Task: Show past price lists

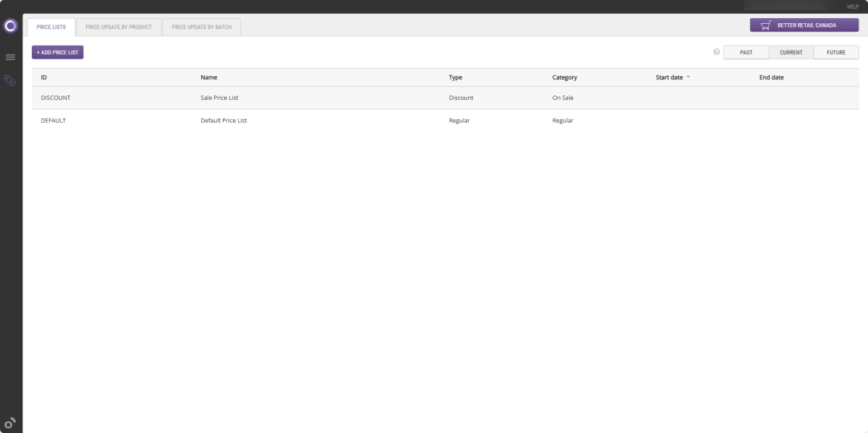Action: 746,53
